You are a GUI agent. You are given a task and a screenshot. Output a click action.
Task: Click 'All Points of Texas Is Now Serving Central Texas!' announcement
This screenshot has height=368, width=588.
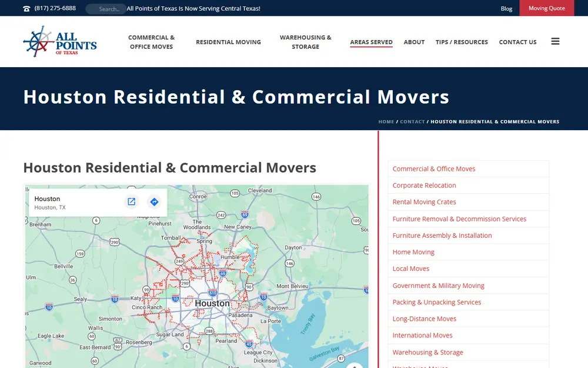click(193, 8)
